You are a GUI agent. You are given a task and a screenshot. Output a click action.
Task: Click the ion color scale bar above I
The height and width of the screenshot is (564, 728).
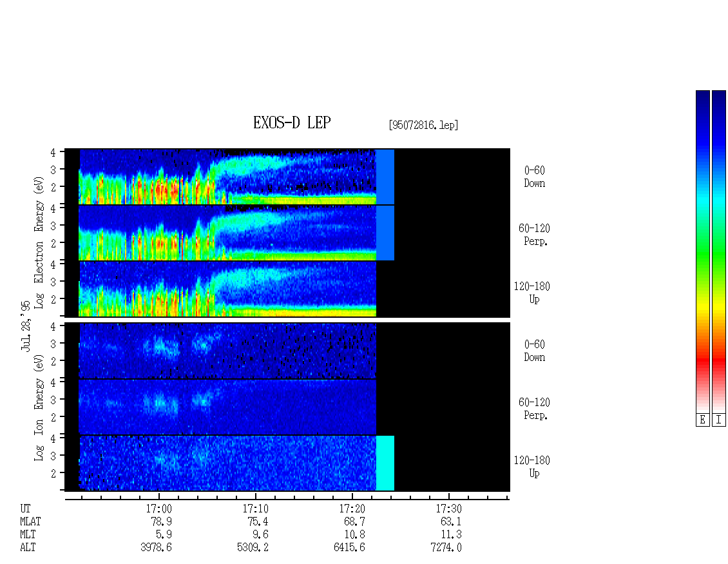coord(719,251)
